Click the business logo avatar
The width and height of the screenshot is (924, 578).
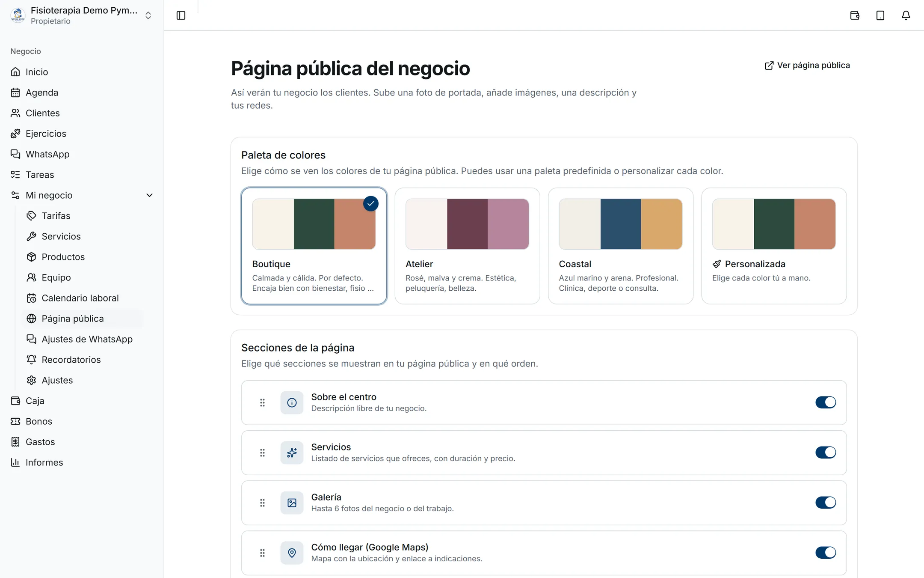pyautogui.click(x=18, y=15)
